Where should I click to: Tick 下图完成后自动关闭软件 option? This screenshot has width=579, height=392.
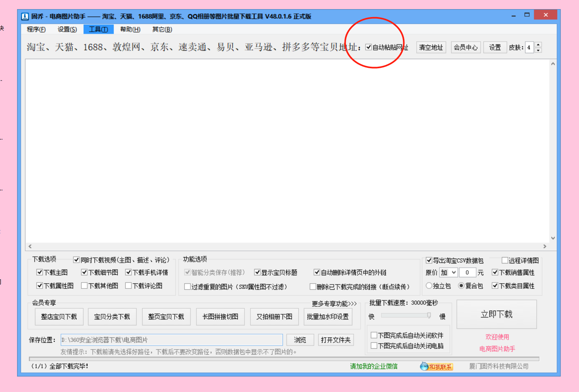[x=374, y=335]
